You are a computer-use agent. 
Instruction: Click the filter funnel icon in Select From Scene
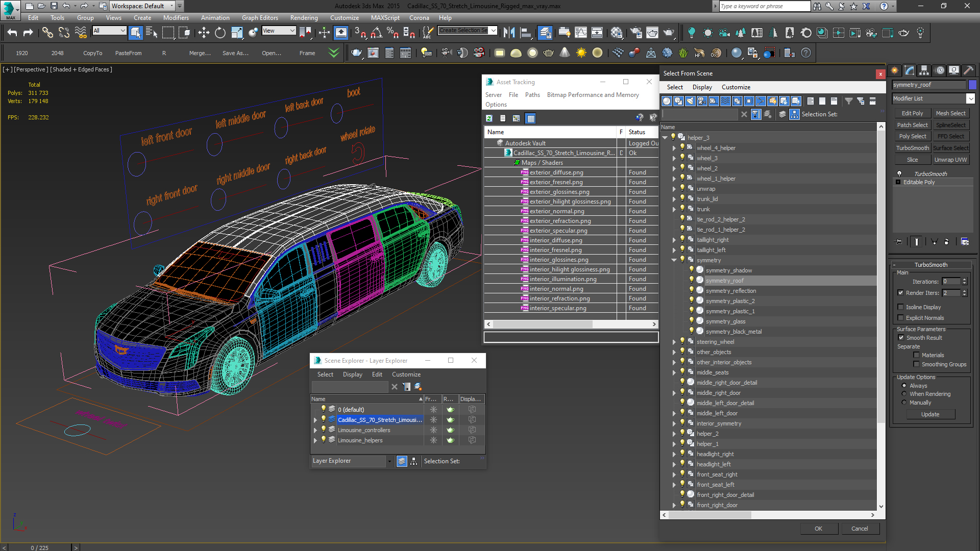tap(848, 101)
